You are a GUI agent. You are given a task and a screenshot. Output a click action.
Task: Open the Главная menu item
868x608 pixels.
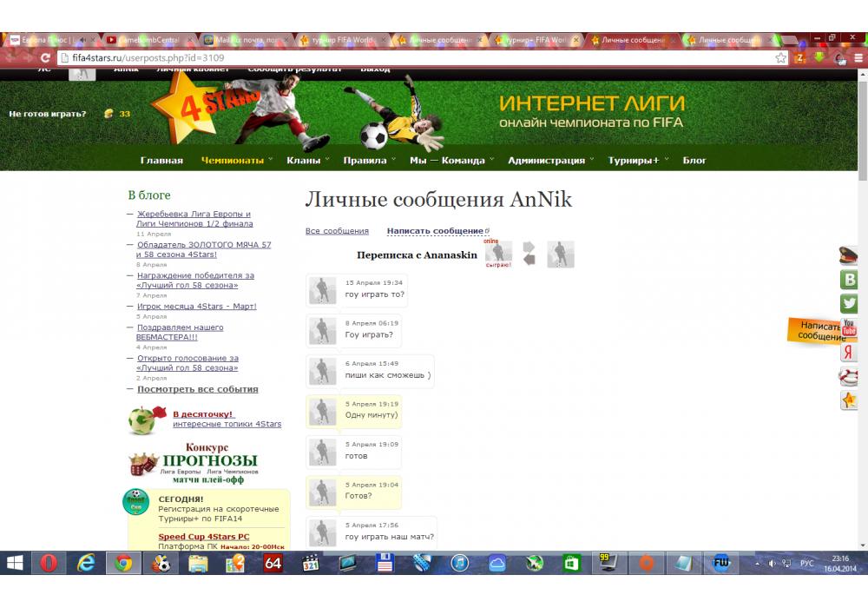pyautogui.click(x=161, y=161)
